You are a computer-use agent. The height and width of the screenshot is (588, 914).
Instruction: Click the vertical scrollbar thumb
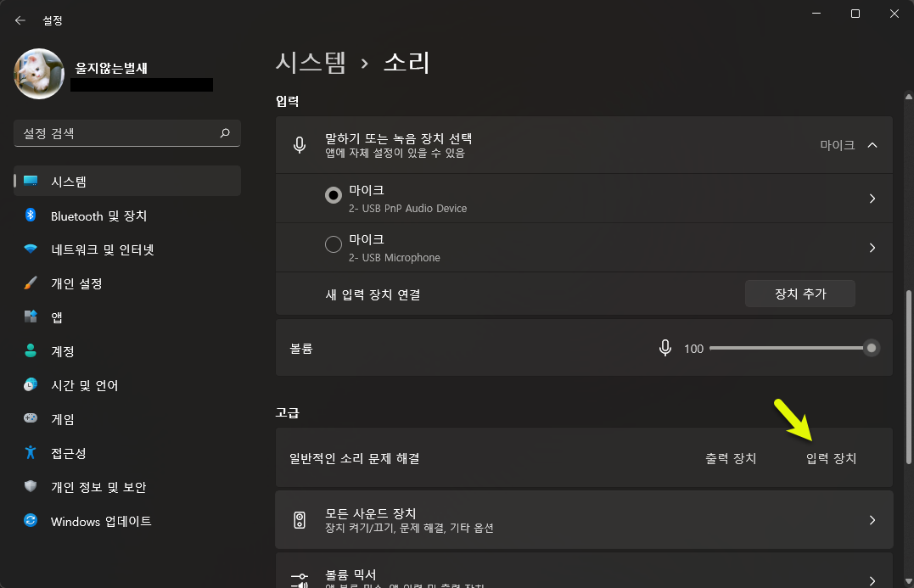[x=908, y=376]
